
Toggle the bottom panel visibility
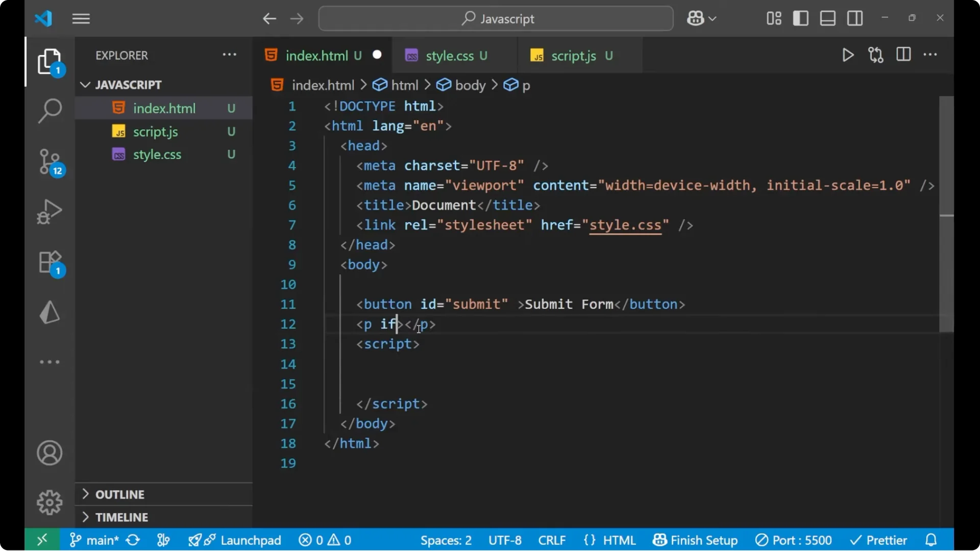(827, 18)
